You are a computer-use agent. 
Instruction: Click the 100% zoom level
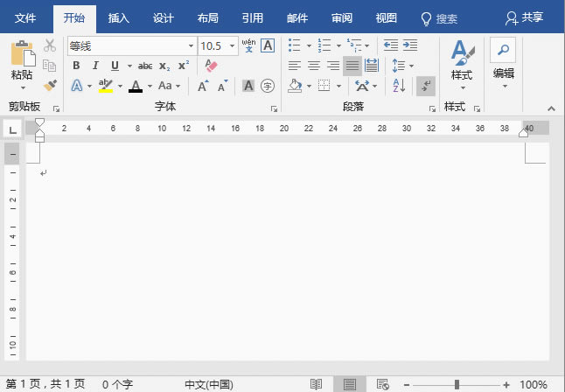point(534,385)
